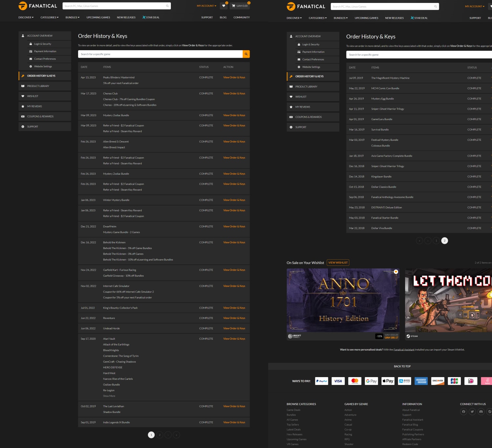The width and height of the screenshot is (492, 448).
Task: Click the Fanatical logo in the right page
Action: [x=306, y=6]
